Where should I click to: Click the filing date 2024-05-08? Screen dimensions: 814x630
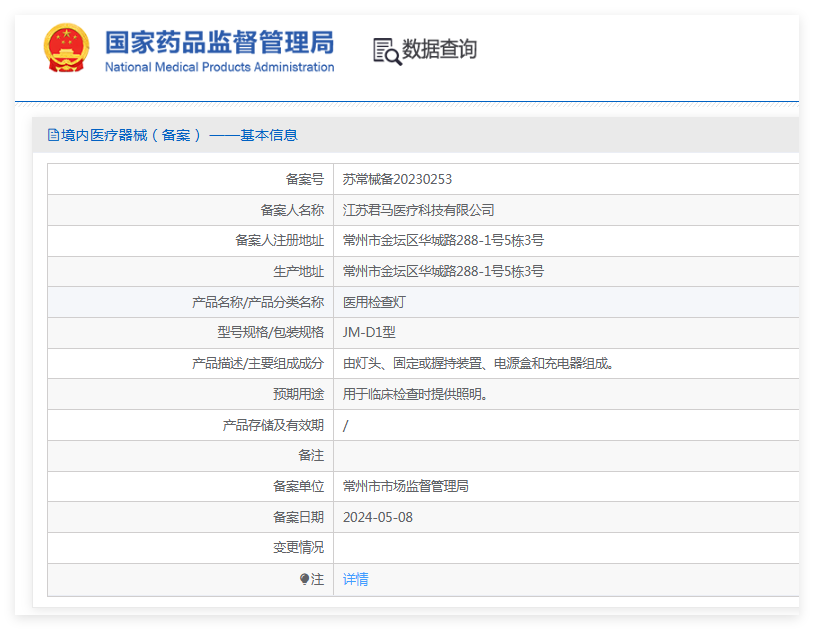(x=377, y=517)
